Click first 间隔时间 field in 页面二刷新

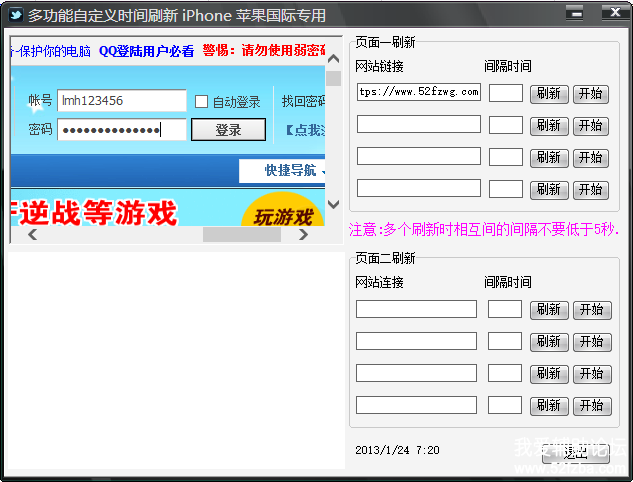click(x=505, y=309)
